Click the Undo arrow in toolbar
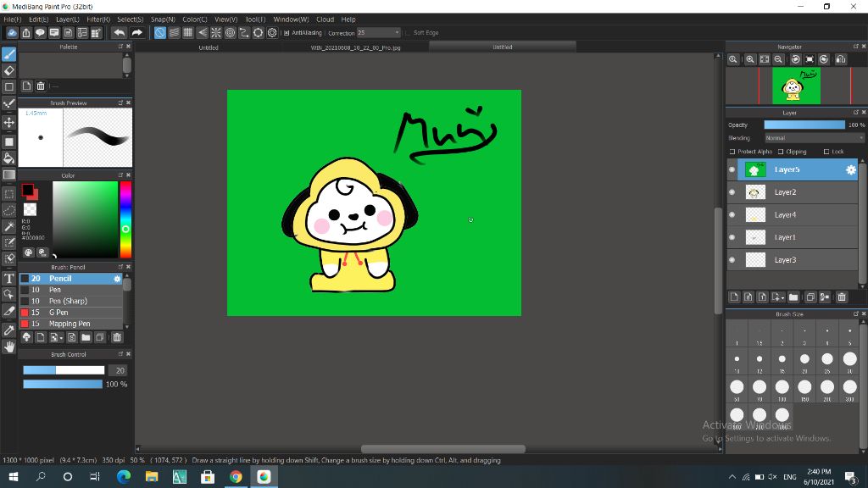868x488 pixels. (x=119, y=33)
